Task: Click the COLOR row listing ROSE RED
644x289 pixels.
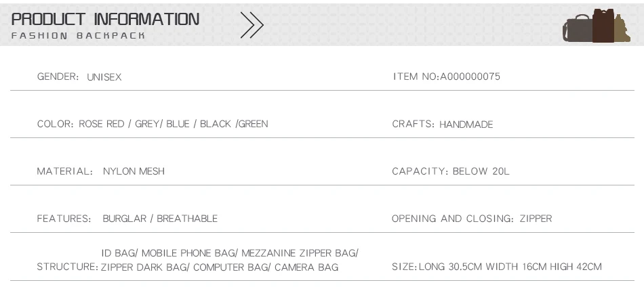Action: click(153, 124)
